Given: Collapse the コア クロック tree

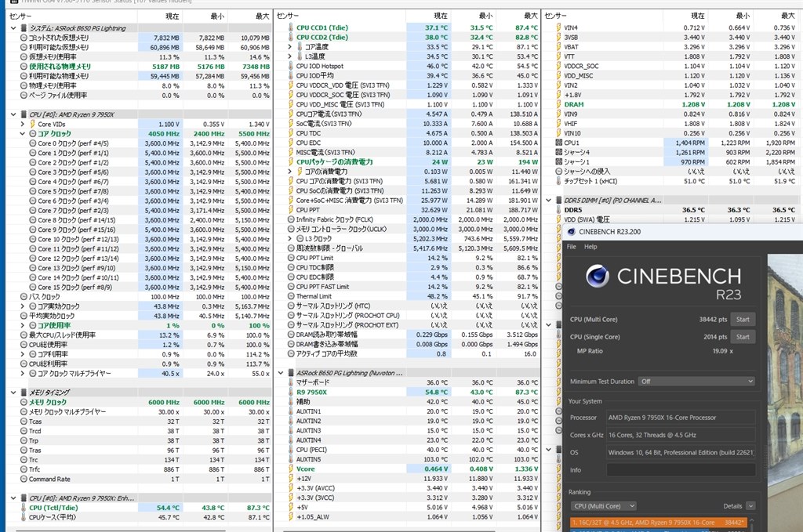Looking at the screenshot, I should coord(23,133).
